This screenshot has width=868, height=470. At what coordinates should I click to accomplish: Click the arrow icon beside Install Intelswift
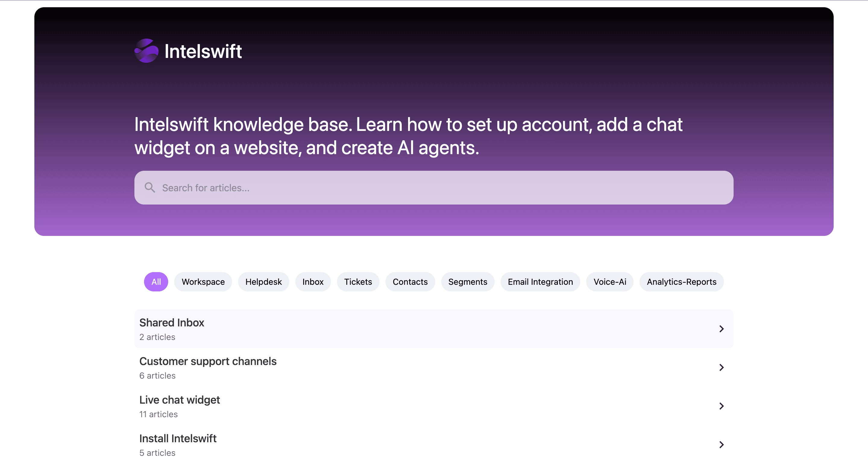[x=721, y=445]
